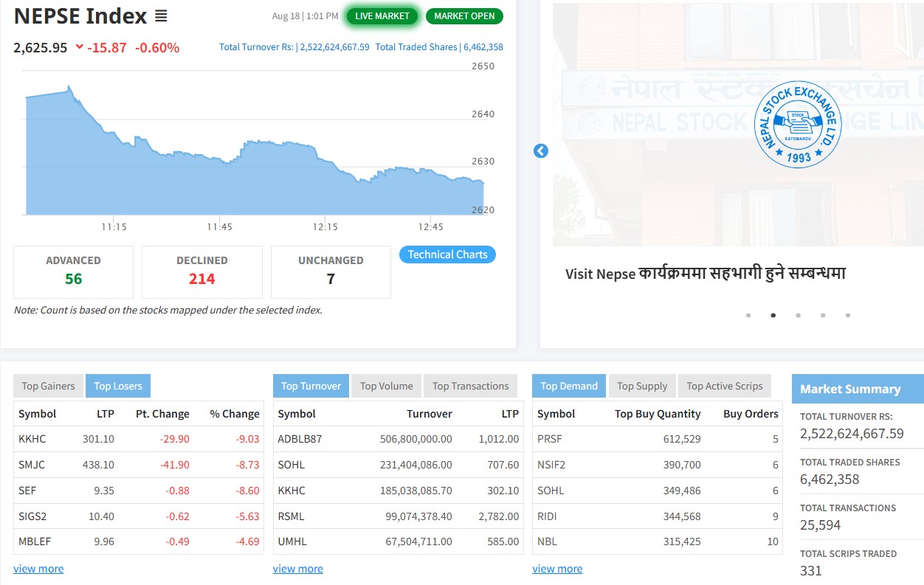Click the UNCHANGED count box
This screenshot has width=924, height=585.
coord(331,271)
